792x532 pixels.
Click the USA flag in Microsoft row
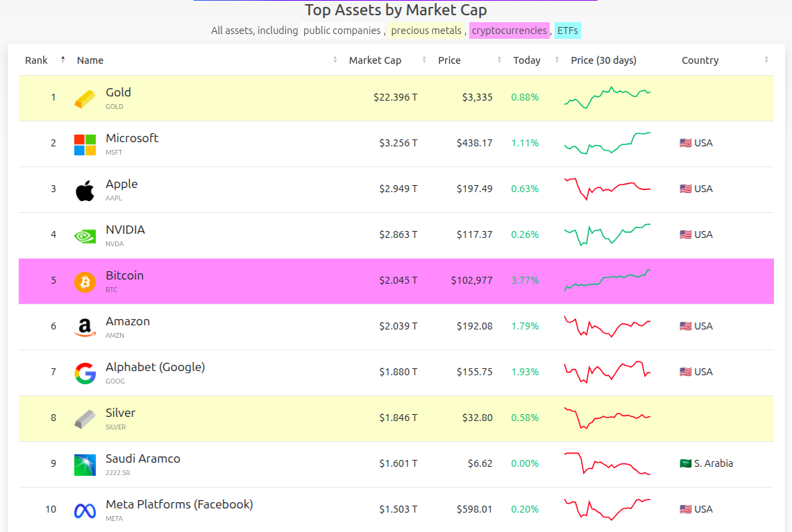[x=685, y=143]
